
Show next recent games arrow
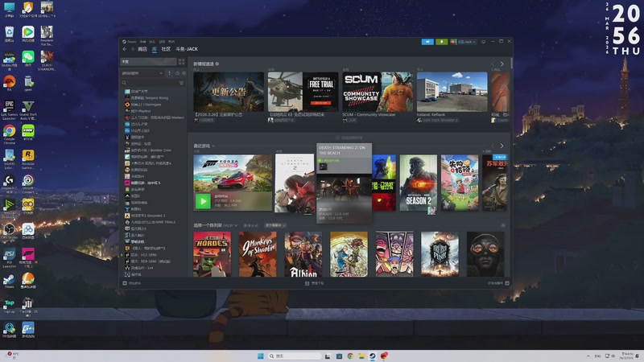tap(502, 146)
